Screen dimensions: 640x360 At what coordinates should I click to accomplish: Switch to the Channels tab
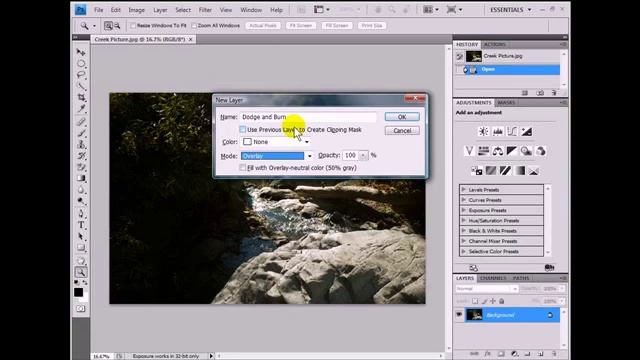click(493, 278)
